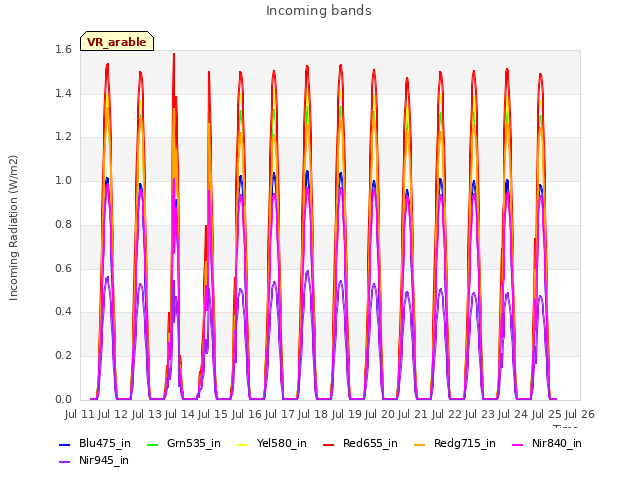Click the Nir945_in purple legend swatch
This screenshot has height=480, width=640.
coord(64,462)
